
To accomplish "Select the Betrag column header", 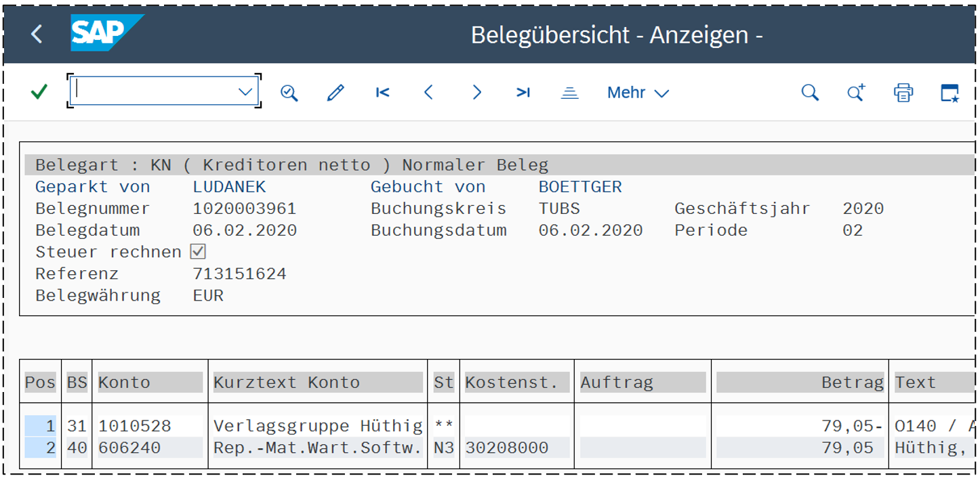I will [800, 383].
